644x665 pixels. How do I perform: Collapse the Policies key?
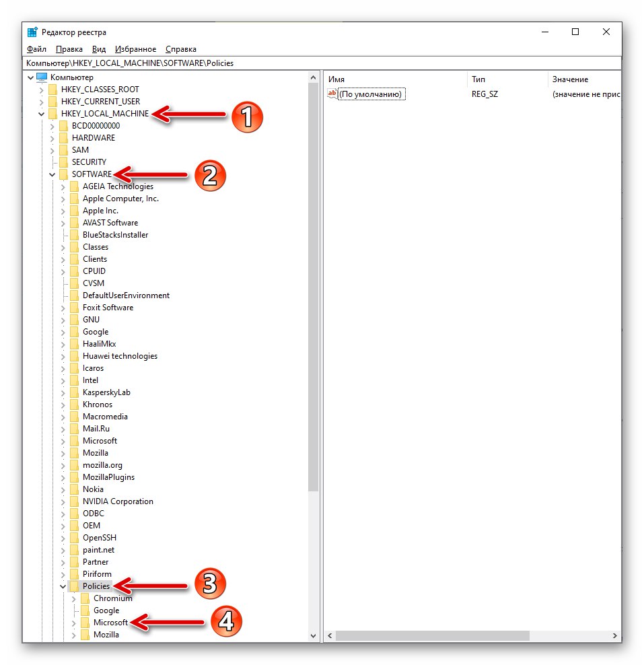(x=63, y=586)
